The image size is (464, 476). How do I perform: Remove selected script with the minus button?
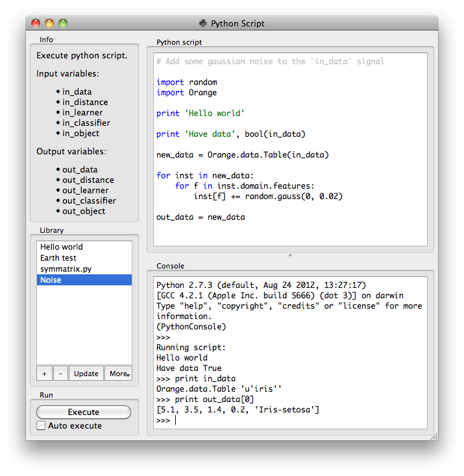point(60,374)
